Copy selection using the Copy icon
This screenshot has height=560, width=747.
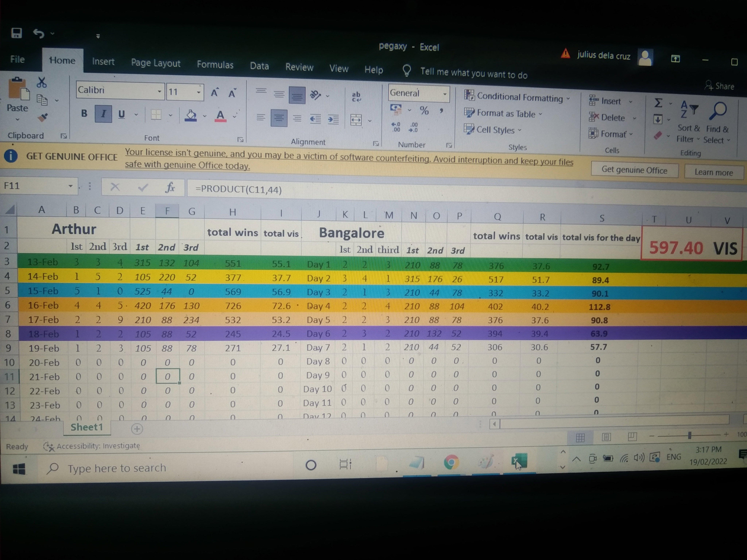pyautogui.click(x=42, y=100)
